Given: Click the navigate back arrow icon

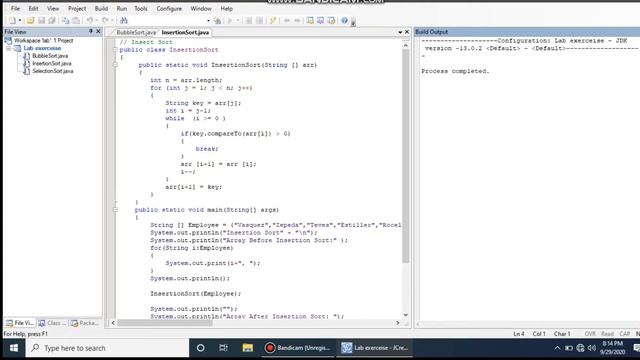Looking at the screenshot, I should click(287, 20).
